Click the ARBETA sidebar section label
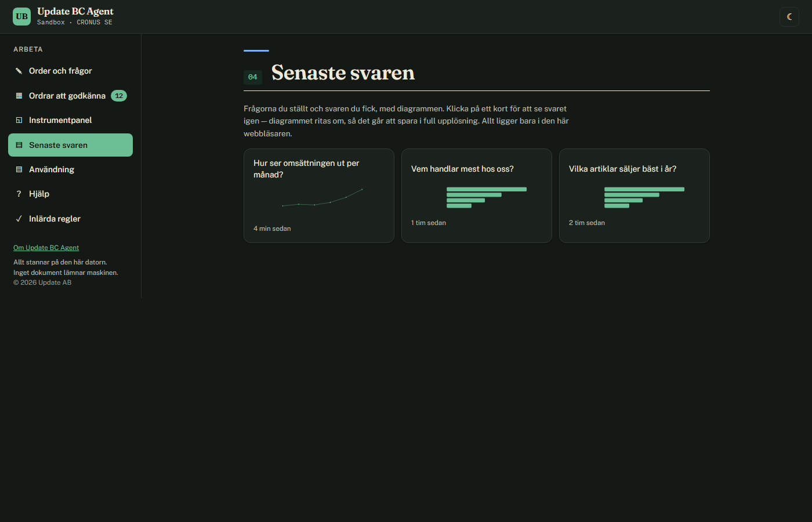Viewport: 812px width, 522px height. [x=28, y=49]
